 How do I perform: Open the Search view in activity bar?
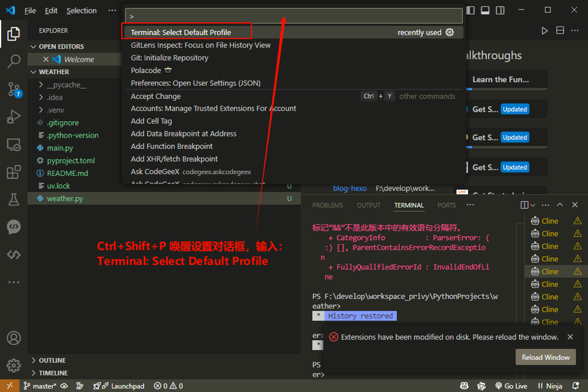[14, 61]
